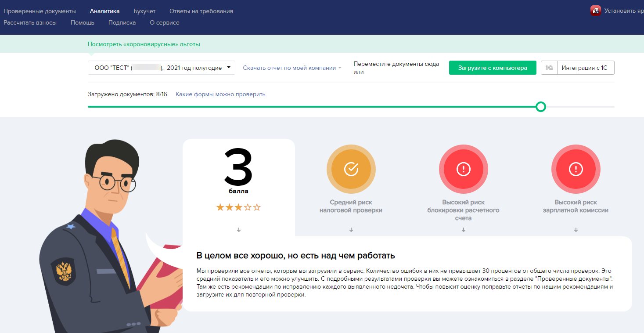
Task: Open the Какие формы можно проверить link
Action: pos(220,94)
